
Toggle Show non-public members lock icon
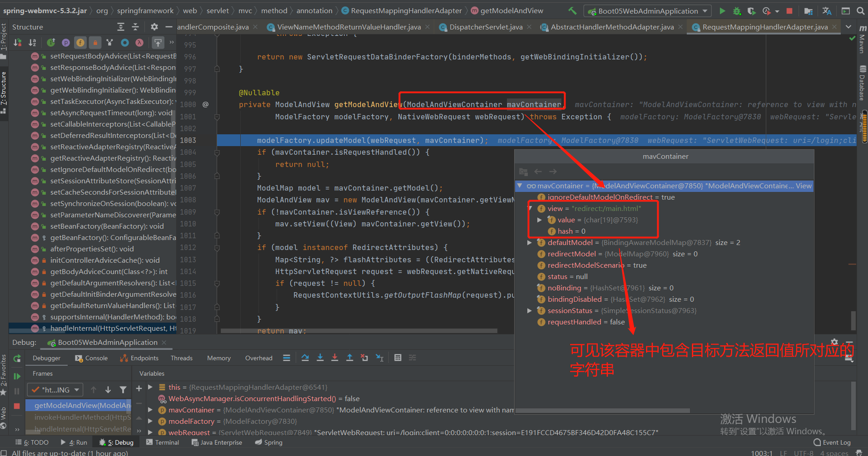(x=95, y=42)
